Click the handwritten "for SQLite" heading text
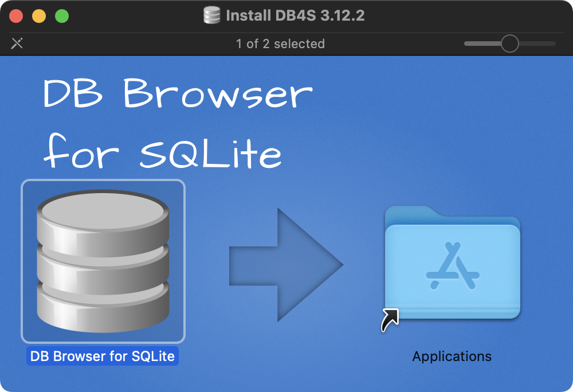Image resolution: width=573 pixels, height=392 pixels. click(x=163, y=151)
